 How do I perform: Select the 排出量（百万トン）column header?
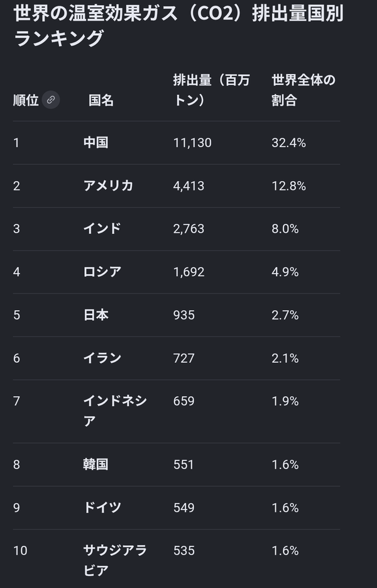211,90
